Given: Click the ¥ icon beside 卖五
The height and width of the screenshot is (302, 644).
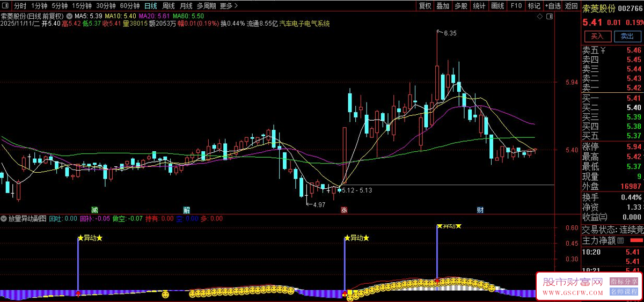Looking at the screenshot, I should [603, 51].
